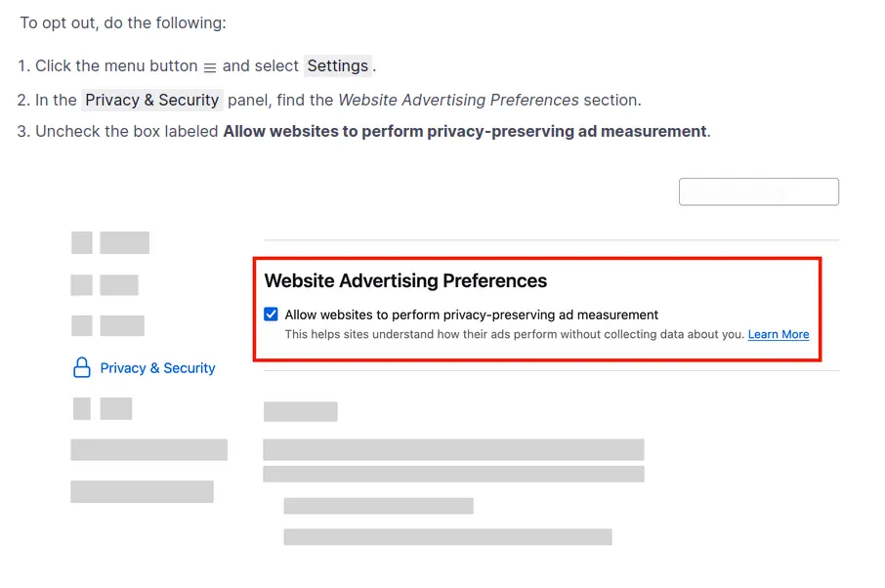The height and width of the screenshot is (588, 885).
Task: Open the Learn More link
Action: (x=779, y=334)
